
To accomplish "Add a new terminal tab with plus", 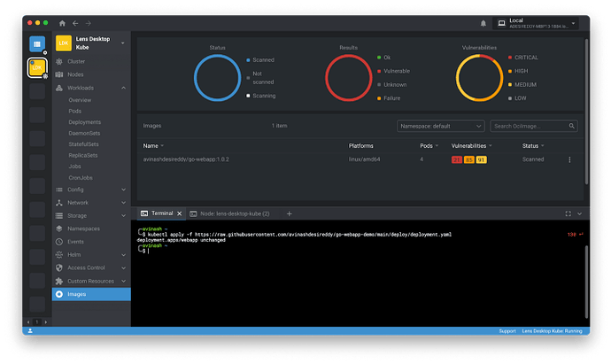I will tap(289, 213).
